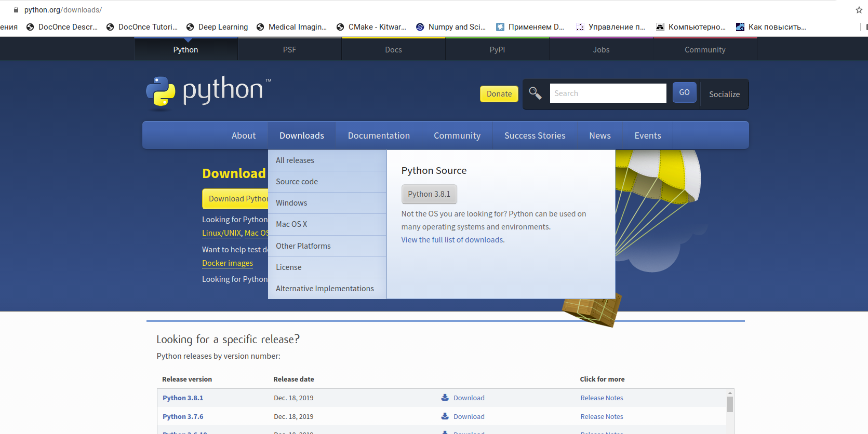
Task: Open the Documentation navigation dropdown
Action: (379, 135)
